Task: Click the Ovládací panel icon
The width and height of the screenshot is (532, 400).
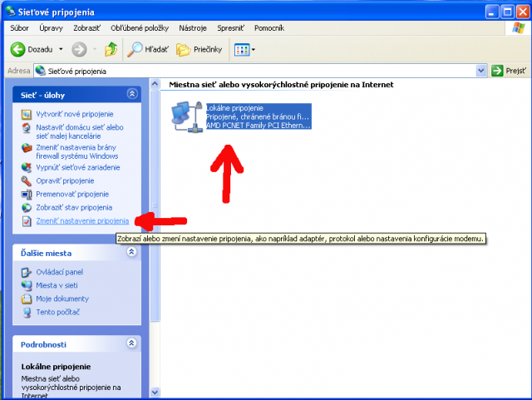Action: tap(27, 272)
